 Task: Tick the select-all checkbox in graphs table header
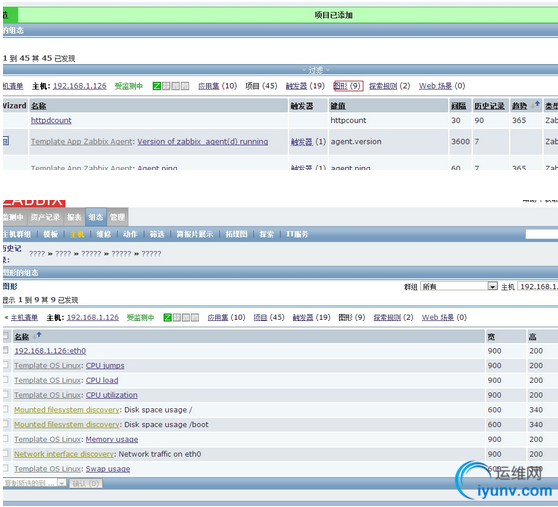[6, 336]
